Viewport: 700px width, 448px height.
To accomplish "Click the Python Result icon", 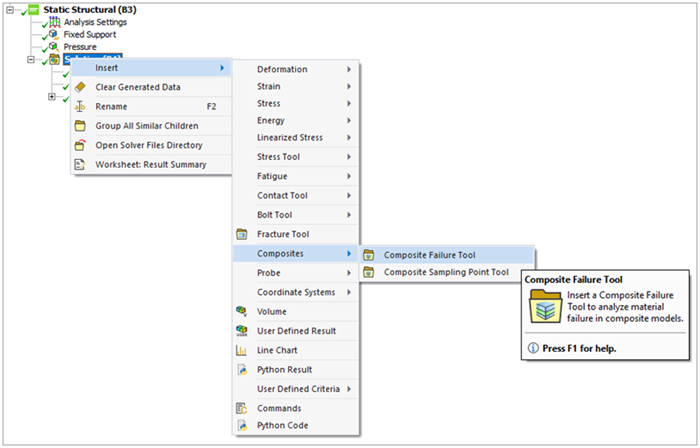I will pyautogui.click(x=241, y=370).
